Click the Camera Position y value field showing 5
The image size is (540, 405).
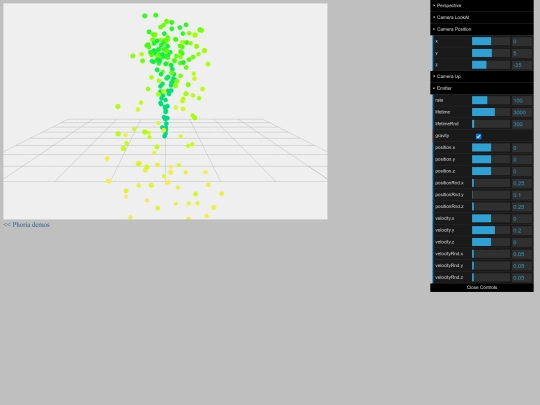point(522,53)
